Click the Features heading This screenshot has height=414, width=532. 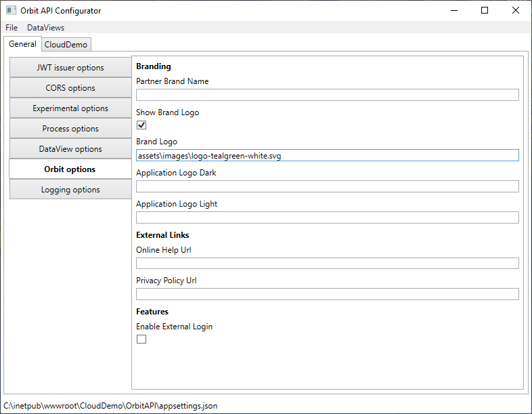(x=152, y=312)
